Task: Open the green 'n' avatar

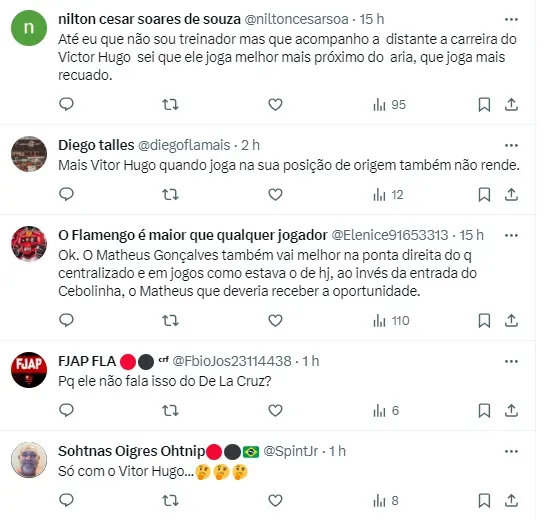Action: (29, 28)
